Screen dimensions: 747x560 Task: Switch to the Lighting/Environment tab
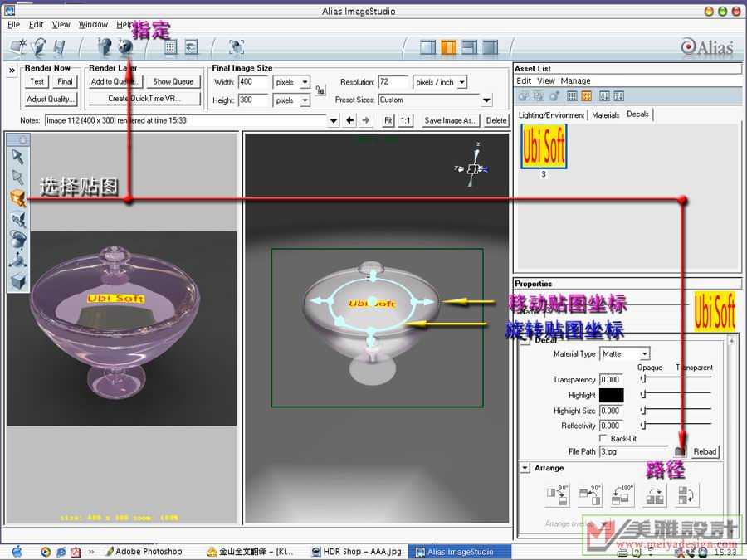(x=551, y=115)
